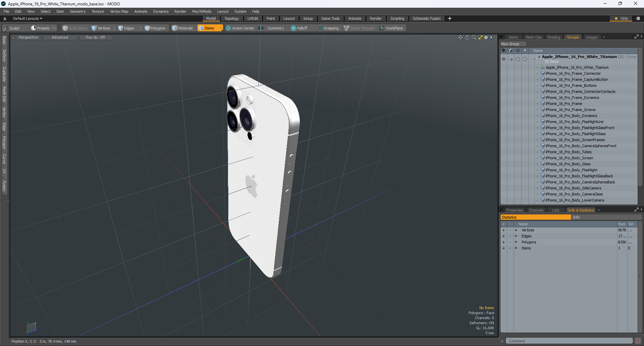Switch to Materials selection mode
The height and width of the screenshot is (346, 644).
[182, 28]
